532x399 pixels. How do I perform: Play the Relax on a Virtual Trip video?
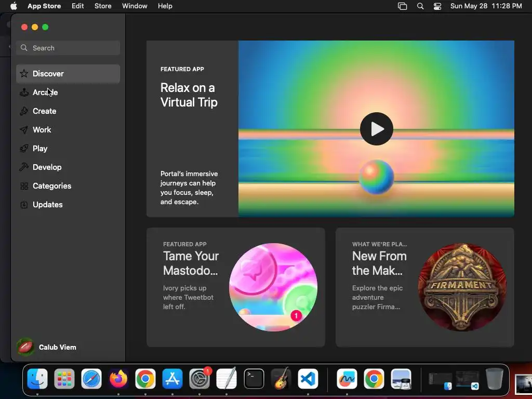point(376,129)
